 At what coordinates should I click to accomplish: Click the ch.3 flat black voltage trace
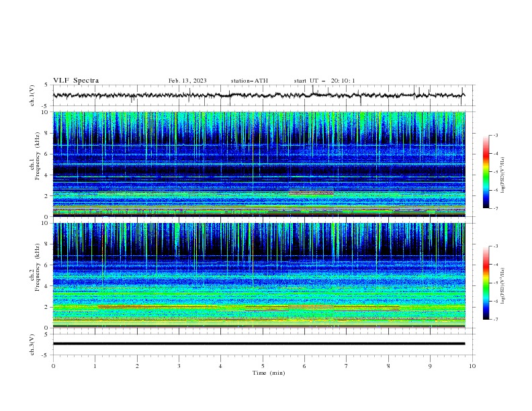coord(259,344)
